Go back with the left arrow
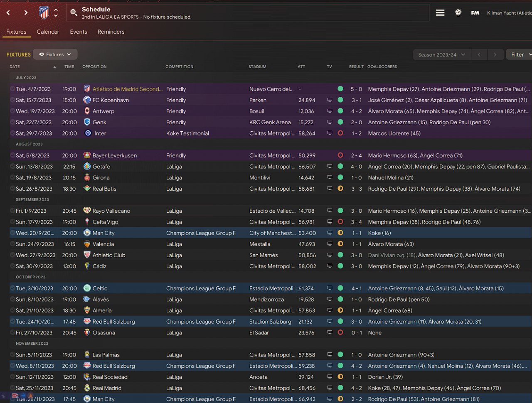The image size is (532, 403). pos(8,13)
